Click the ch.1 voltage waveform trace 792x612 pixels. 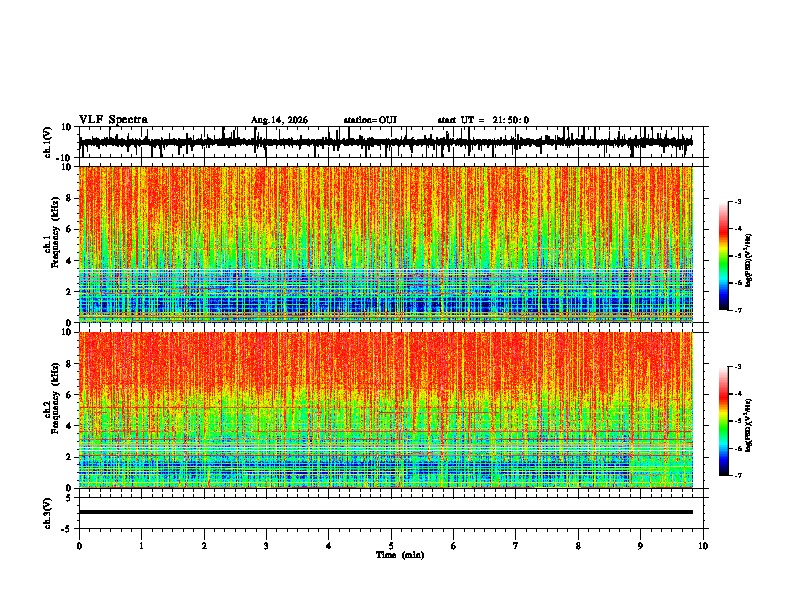[x=385, y=142]
